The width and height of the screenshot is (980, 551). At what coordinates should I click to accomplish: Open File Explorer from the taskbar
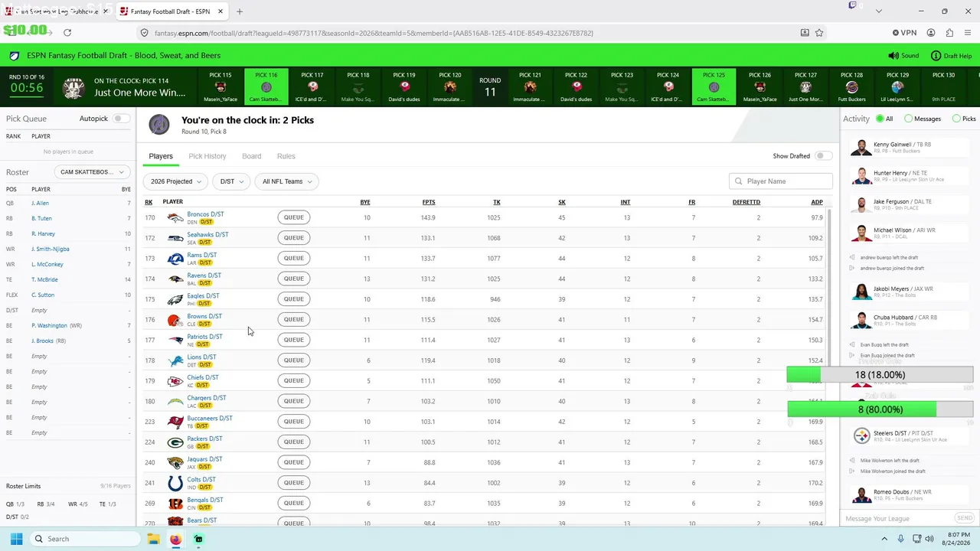click(153, 539)
